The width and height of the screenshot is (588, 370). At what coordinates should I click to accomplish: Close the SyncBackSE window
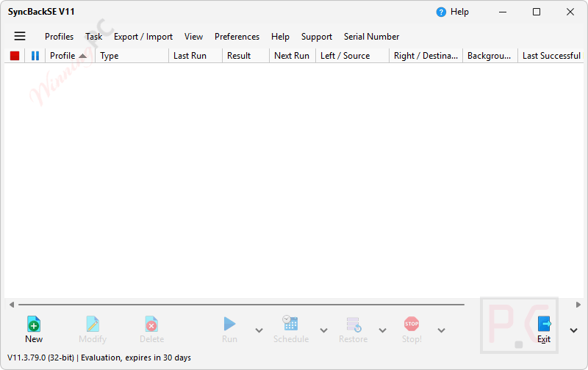570,12
